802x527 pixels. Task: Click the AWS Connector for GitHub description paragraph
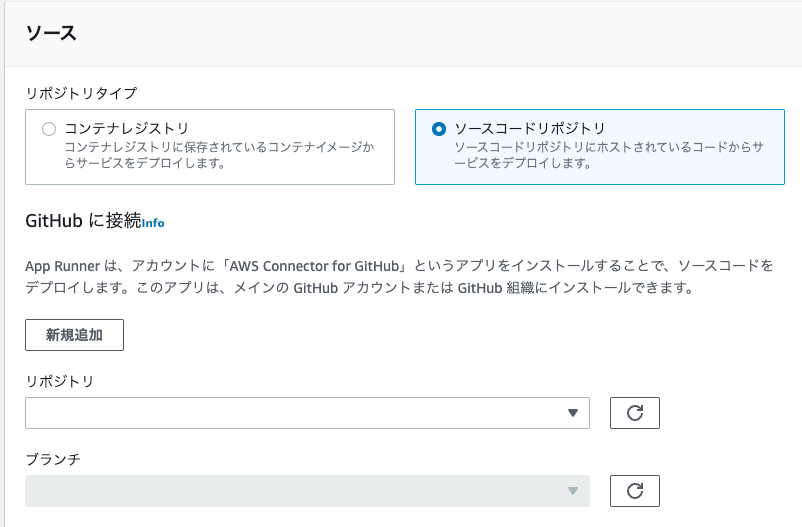pos(399,277)
